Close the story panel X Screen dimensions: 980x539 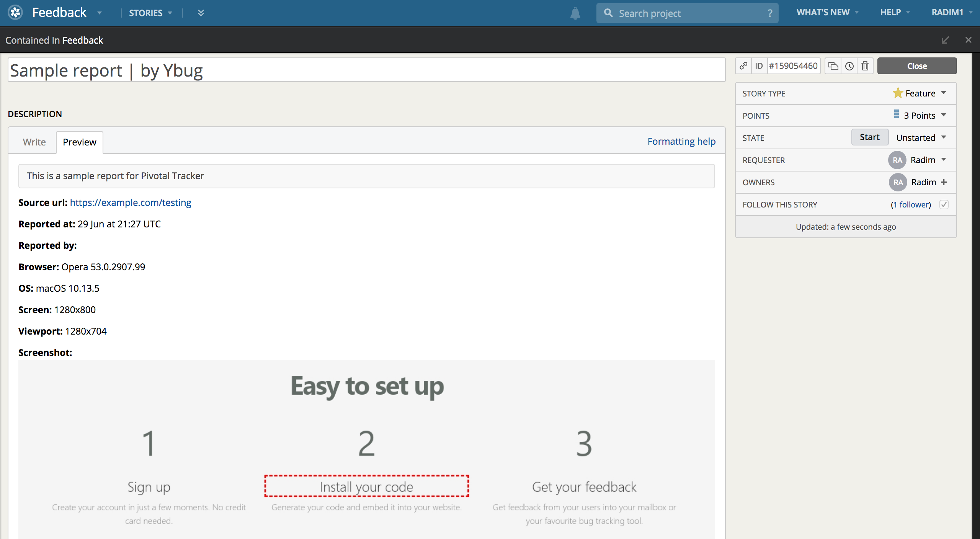(969, 40)
